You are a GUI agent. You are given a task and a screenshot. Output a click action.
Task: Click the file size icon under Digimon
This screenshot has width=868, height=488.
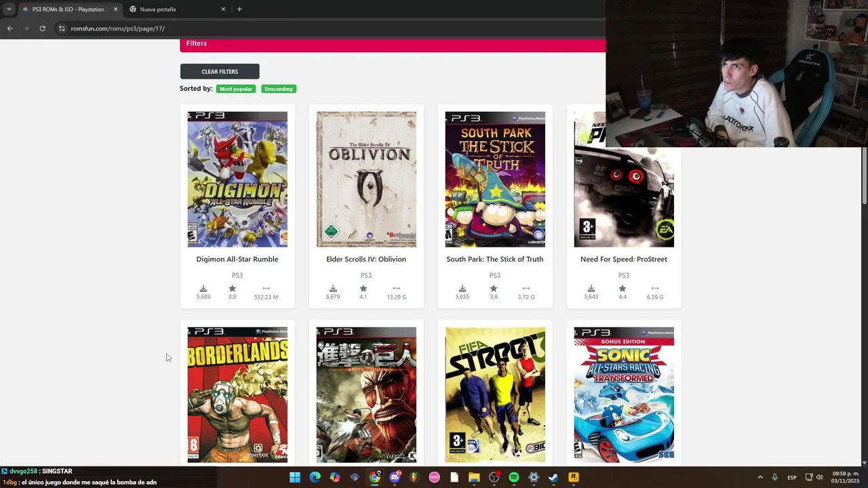(x=266, y=289)
